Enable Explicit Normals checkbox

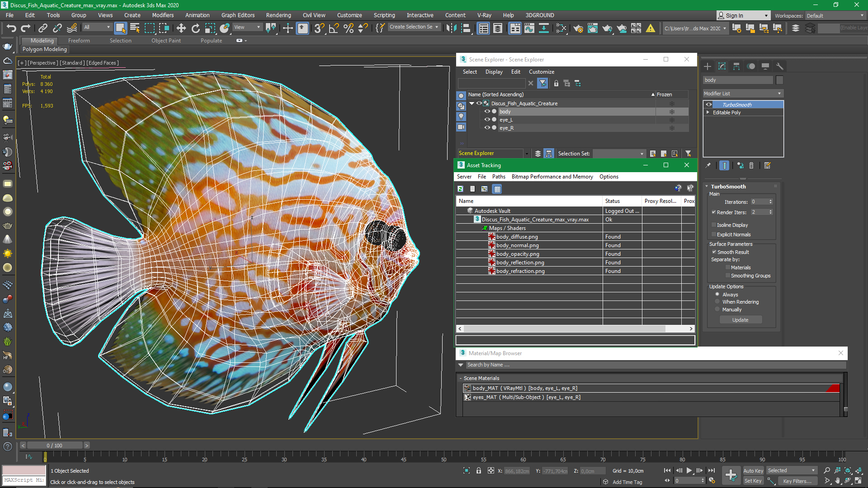click(x=714, y=234)
